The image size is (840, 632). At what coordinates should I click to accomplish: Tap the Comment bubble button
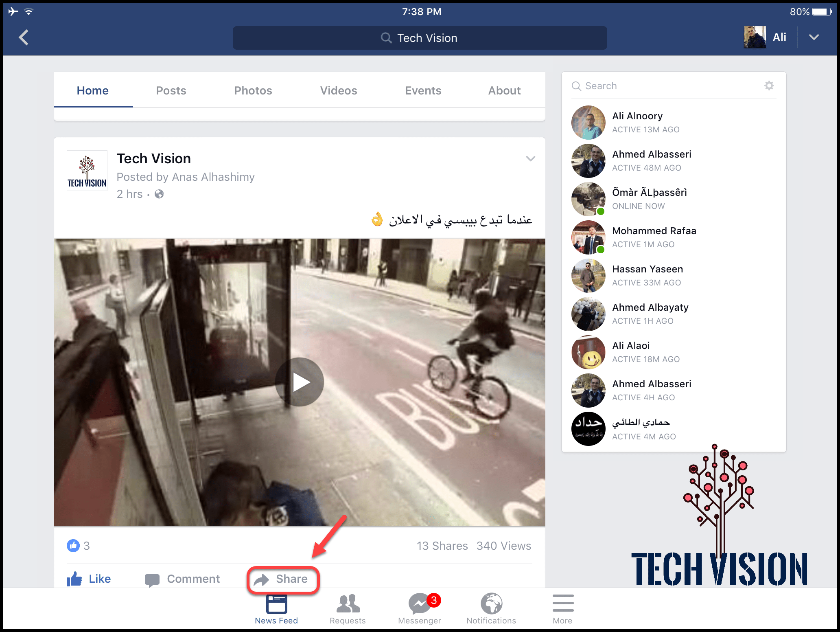[182, 579]
